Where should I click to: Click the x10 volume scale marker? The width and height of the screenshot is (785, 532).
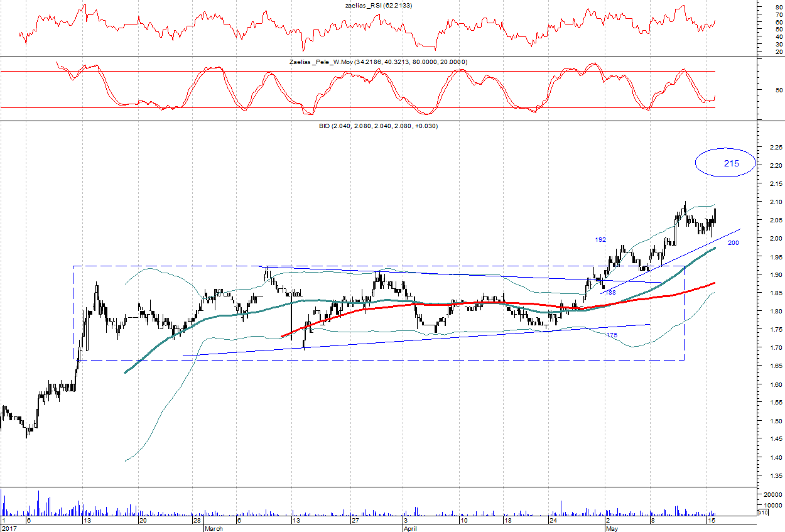coord(763,514)
